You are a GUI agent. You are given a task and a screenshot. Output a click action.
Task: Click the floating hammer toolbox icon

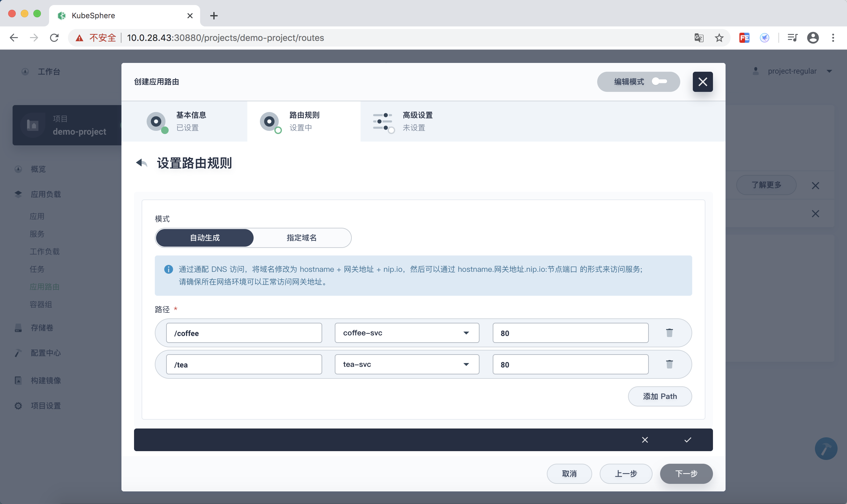[826, 449]
